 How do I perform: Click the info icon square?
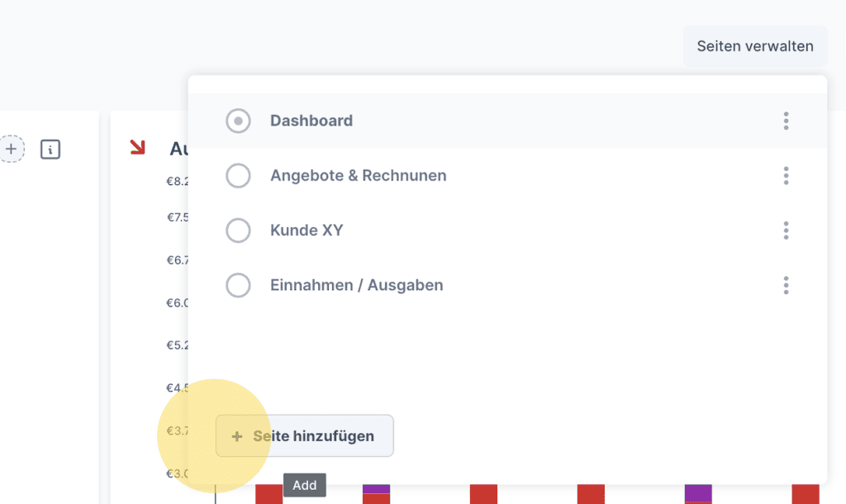coord(50,150)
